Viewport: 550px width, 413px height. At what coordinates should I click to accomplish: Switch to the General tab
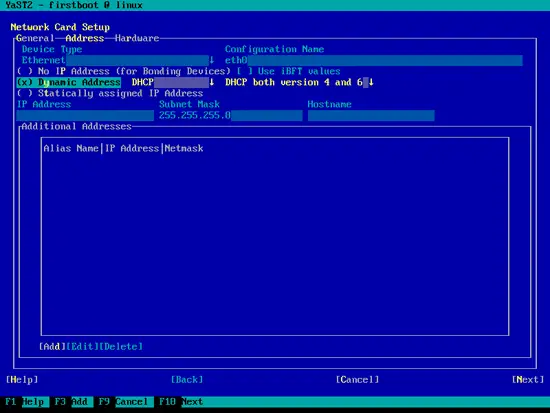tap(35, 38)
